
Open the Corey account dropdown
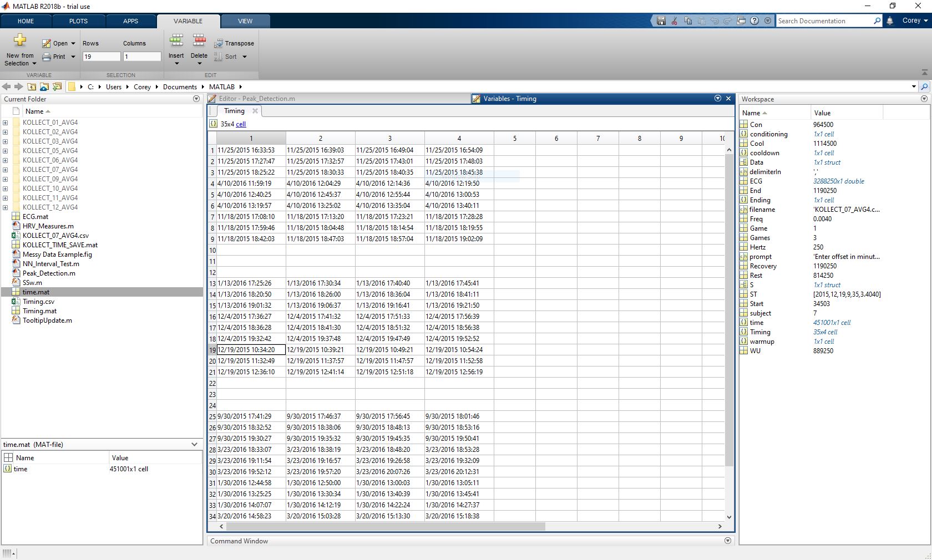[915, 21]
